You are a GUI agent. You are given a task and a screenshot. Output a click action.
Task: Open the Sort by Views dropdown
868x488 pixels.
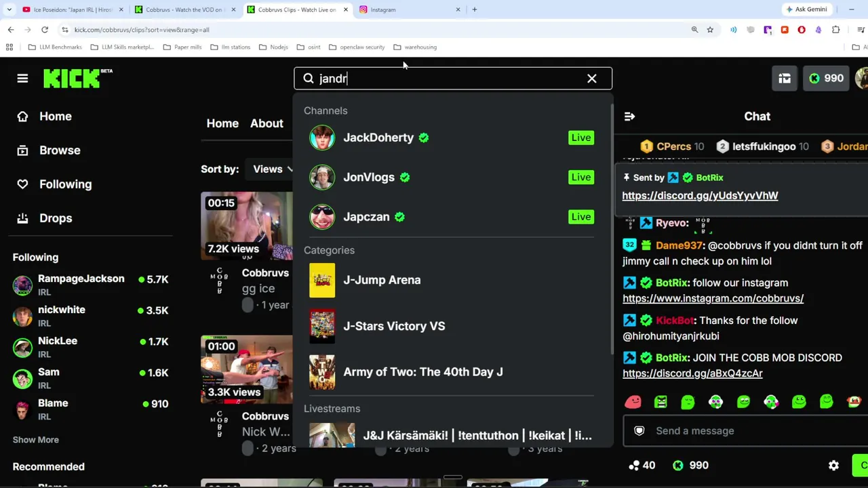(272, 169)
